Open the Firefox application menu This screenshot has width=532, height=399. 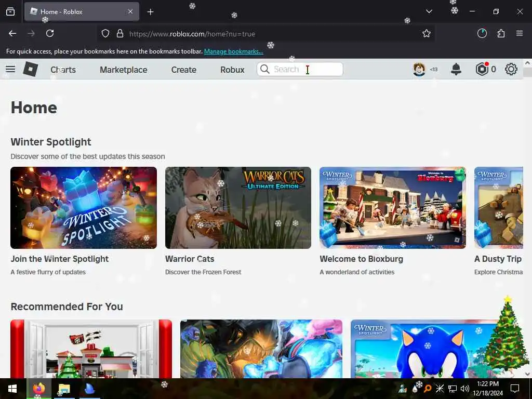pos(520,33)
